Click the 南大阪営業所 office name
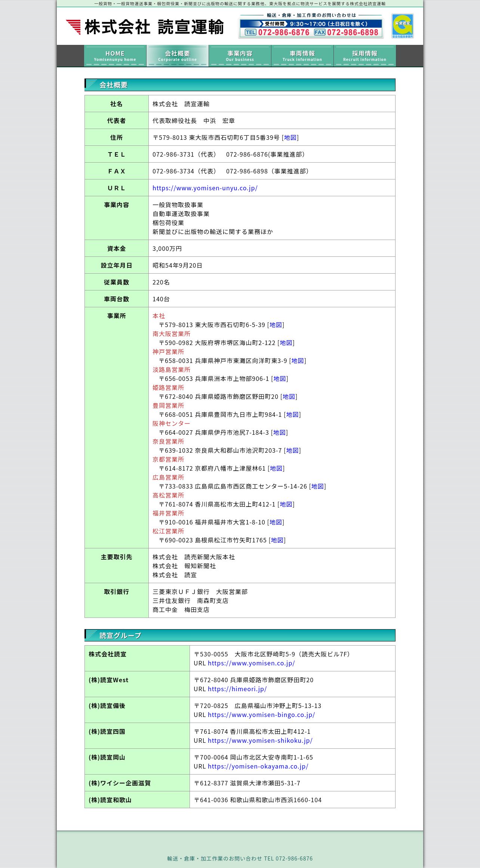Screen dimensions: 480x868 (x=171, y=334)
